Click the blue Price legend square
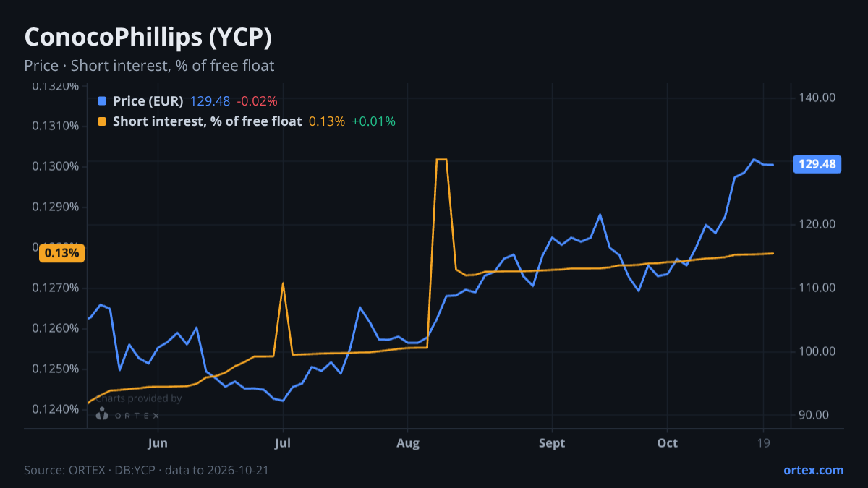 [x=102, y=101]
